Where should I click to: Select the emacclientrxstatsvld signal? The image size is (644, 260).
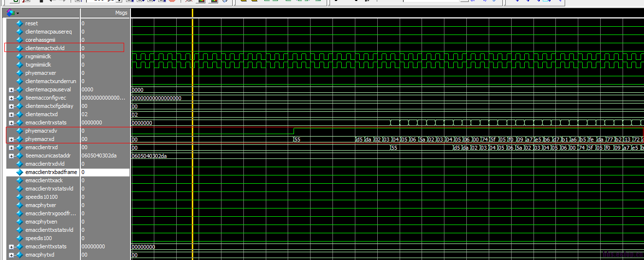click(x=49, y=189)
